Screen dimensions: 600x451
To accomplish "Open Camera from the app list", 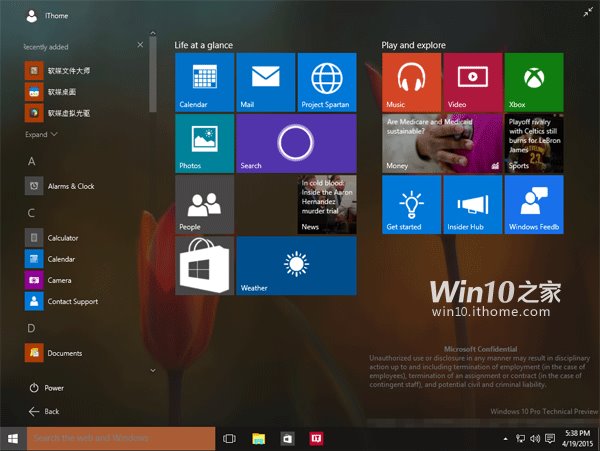I will [48, 280].
